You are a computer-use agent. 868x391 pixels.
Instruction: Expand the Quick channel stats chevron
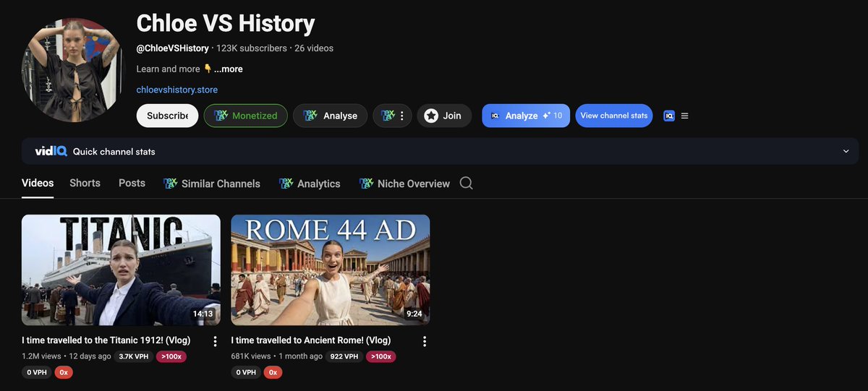click(846, 151)
